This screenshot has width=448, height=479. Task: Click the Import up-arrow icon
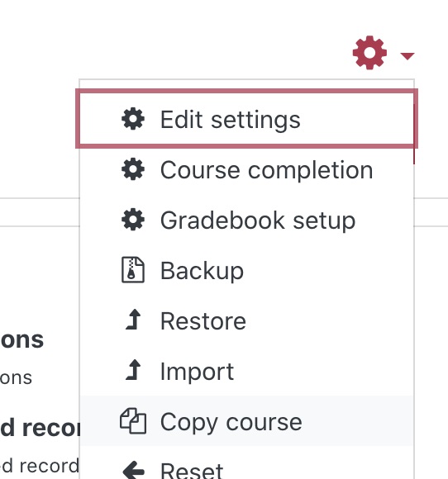pos(133,370)
